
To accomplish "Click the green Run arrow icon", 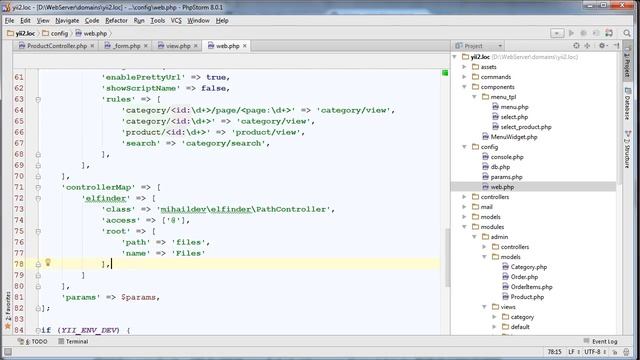I will pos(571,33).
